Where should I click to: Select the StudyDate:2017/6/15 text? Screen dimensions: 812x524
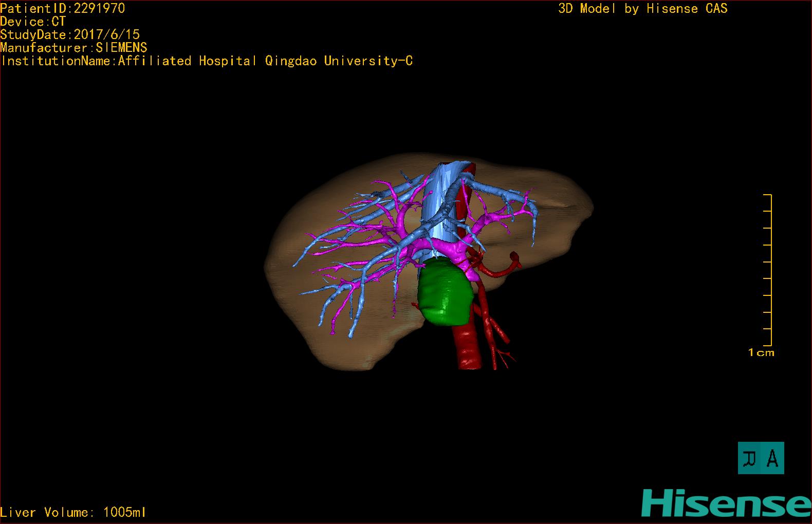(70, 34)
